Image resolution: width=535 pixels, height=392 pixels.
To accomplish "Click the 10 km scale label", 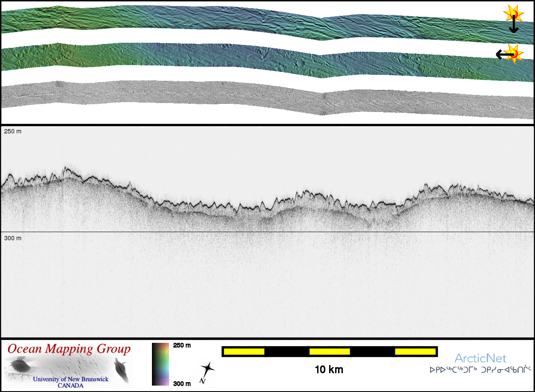I will point(329,370).
